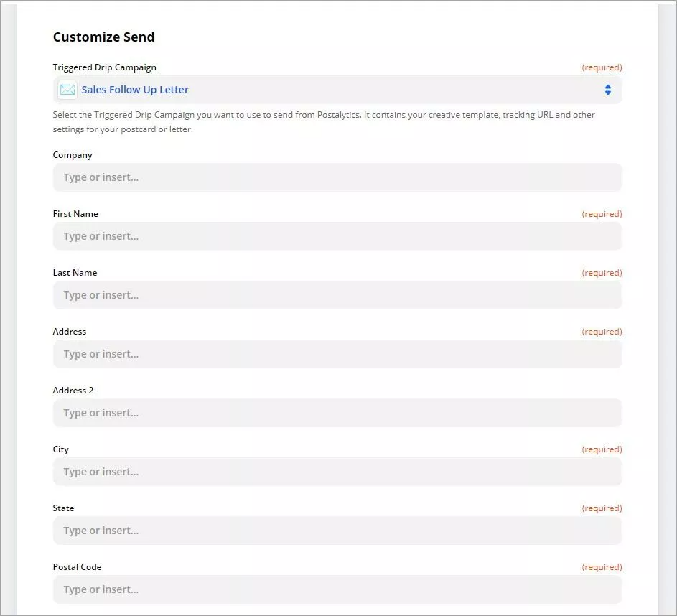Click the required marker beside First Name
Viewport: 677px width, 616px height.
602,214
